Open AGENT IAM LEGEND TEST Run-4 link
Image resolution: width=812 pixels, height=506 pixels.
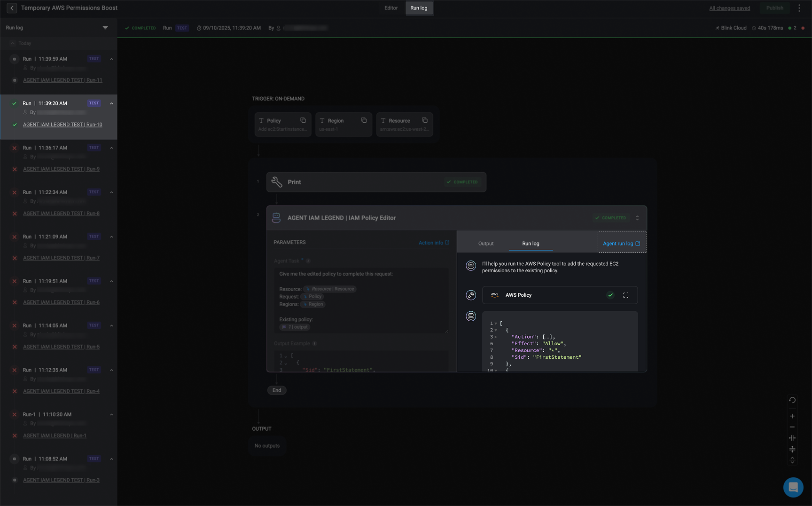coord(61,391)
